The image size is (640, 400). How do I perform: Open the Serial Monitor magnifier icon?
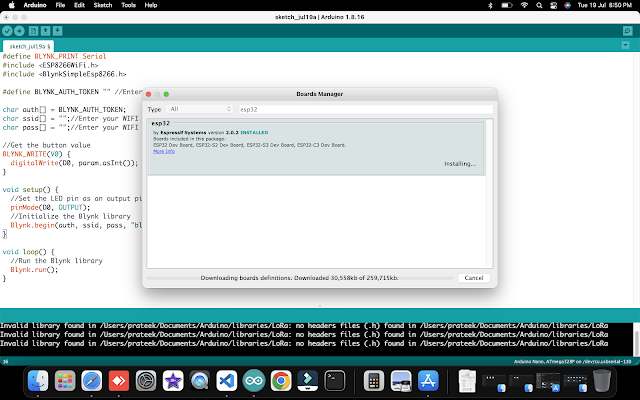(630, 32)
